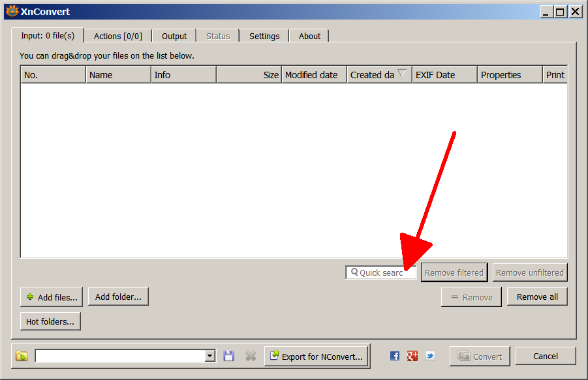Click Remove filtered button
588x380 pixels.
tap(454, 272)
